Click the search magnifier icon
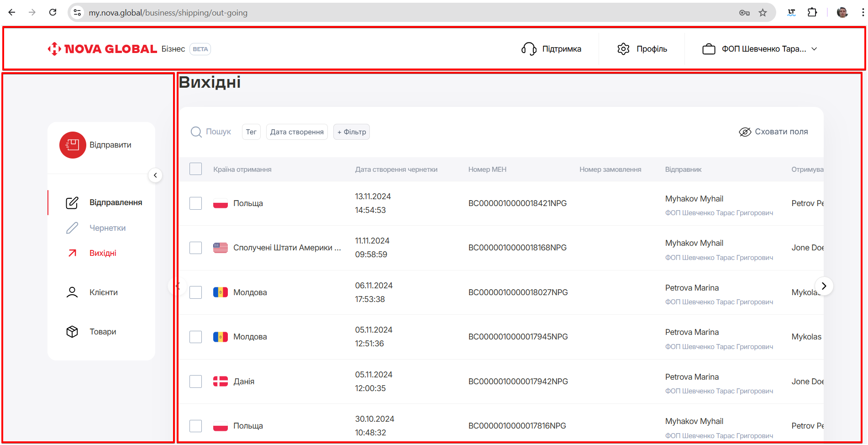Viewport: 868px width, 445px height. point(196,132)
